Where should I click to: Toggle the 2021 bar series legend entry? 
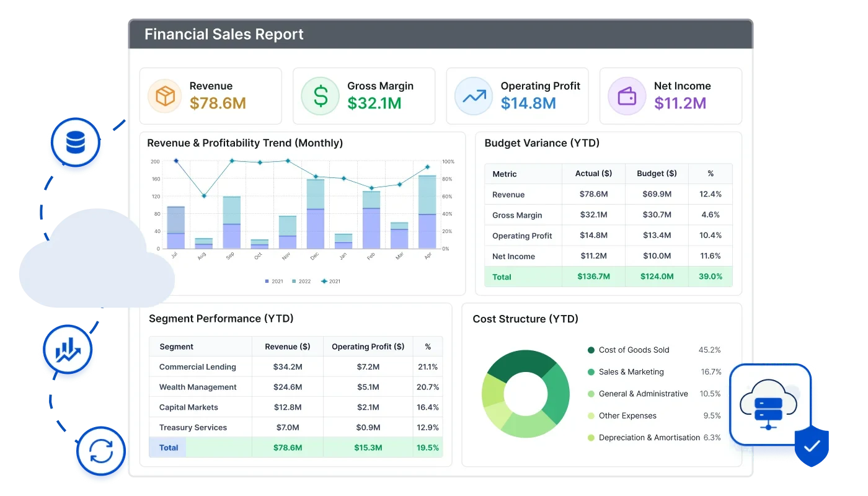[274, 281]
